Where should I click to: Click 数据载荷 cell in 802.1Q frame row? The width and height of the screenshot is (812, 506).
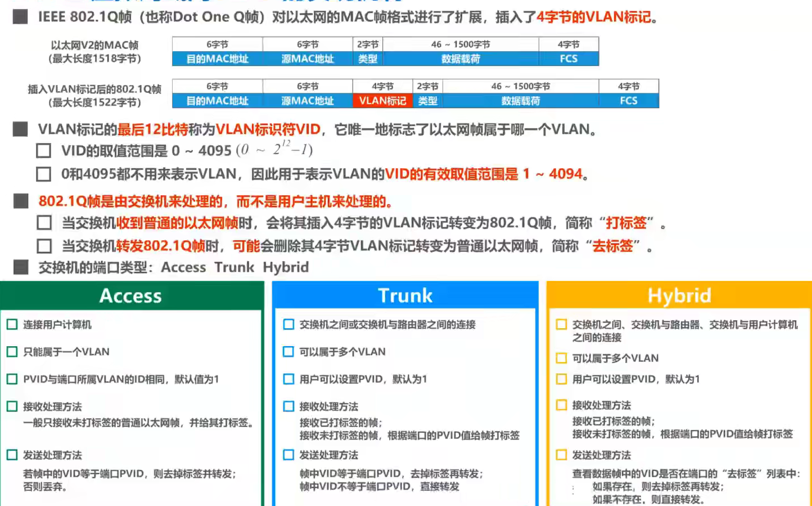521,101
